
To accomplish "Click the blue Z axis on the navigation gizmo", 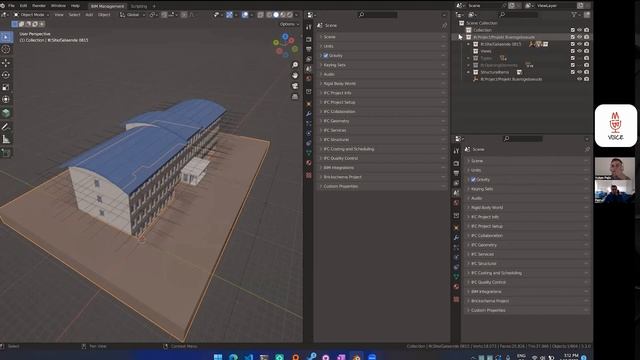I will tap(285, 37).
